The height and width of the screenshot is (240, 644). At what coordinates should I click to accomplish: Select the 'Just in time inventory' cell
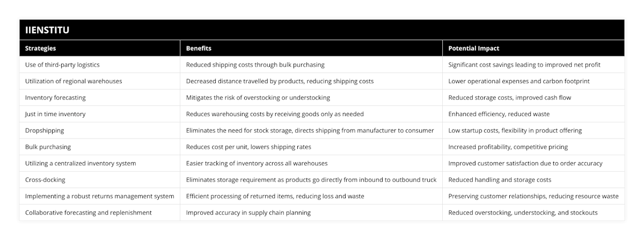coord(55,114)
